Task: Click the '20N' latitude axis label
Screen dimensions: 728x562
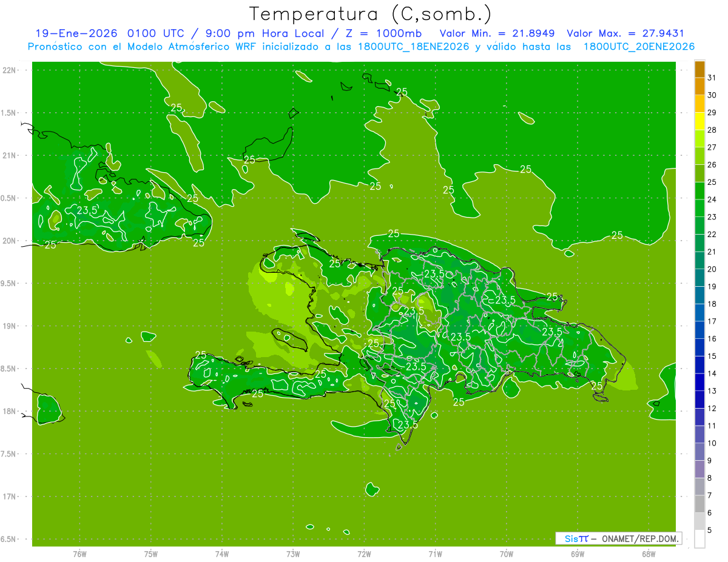Action: tap(10, 241)
